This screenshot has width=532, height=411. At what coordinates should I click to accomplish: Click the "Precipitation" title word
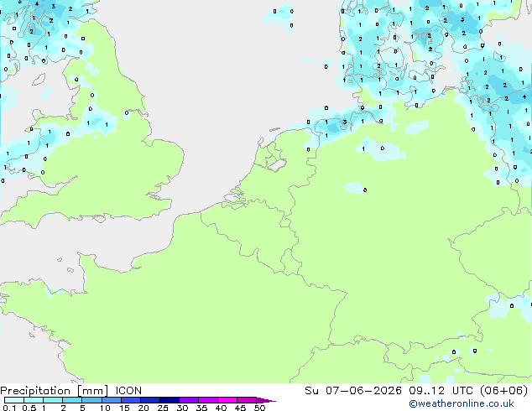coord(35,391)
